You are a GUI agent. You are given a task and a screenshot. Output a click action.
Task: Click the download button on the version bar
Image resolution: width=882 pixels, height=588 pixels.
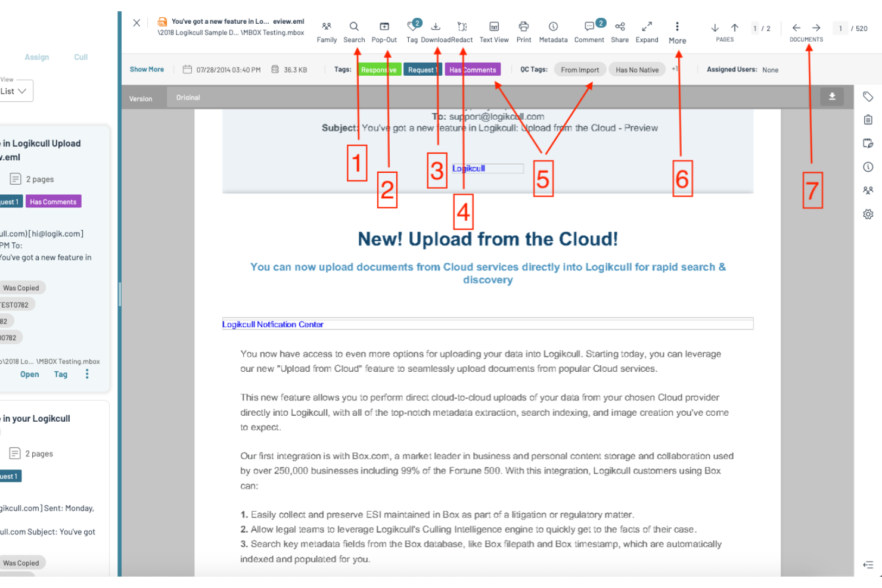click(x=832, y=97)
